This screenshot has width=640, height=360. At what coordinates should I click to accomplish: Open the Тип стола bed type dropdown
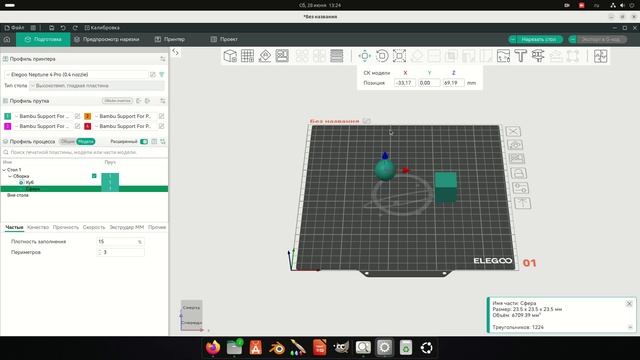[97, 86]
